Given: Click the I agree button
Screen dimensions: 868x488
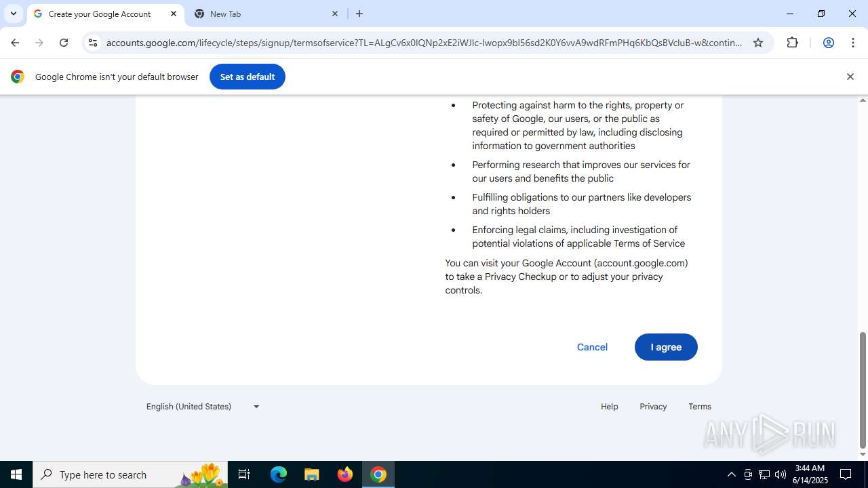Looking at the screenshot, I should coord(666,347).
